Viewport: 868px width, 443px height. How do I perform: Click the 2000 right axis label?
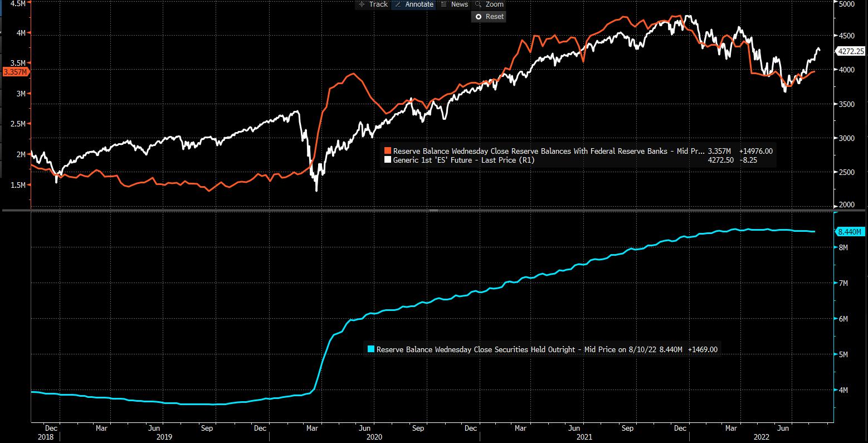846,205
